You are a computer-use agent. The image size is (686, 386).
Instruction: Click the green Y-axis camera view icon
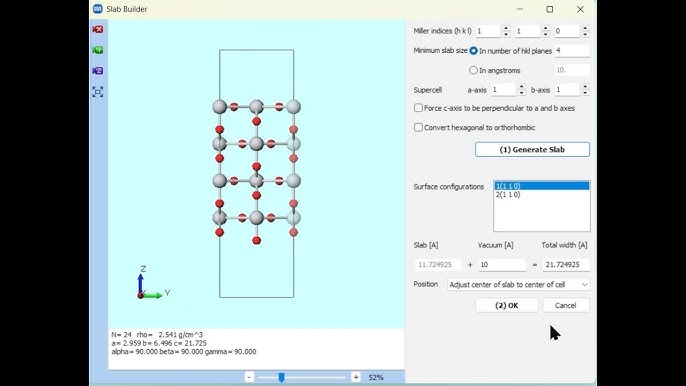pyautogui.click(x=98, y=50)
